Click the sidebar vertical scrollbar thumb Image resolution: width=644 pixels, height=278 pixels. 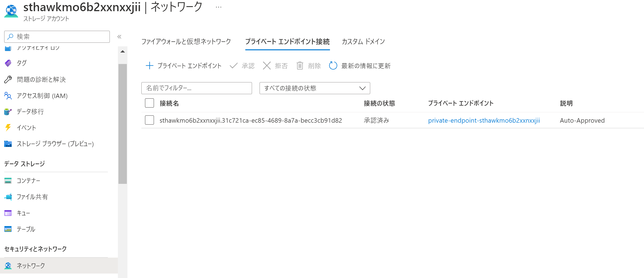123,124
